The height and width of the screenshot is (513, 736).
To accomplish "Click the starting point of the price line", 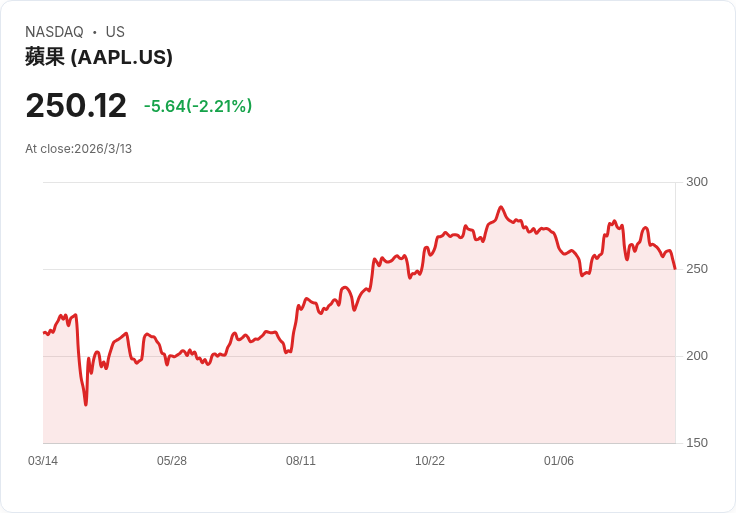I will [x=44, y=332].
